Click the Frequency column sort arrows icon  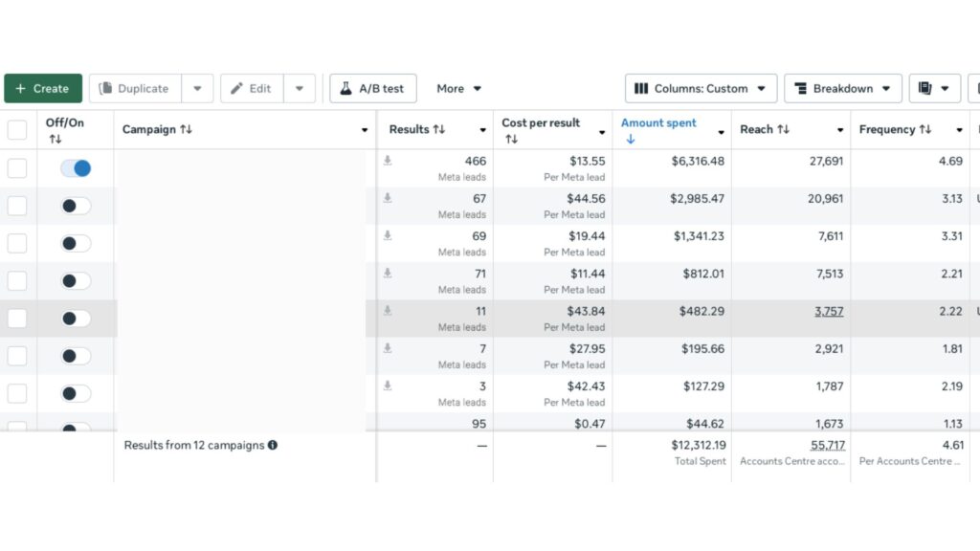tap(925, 130)
